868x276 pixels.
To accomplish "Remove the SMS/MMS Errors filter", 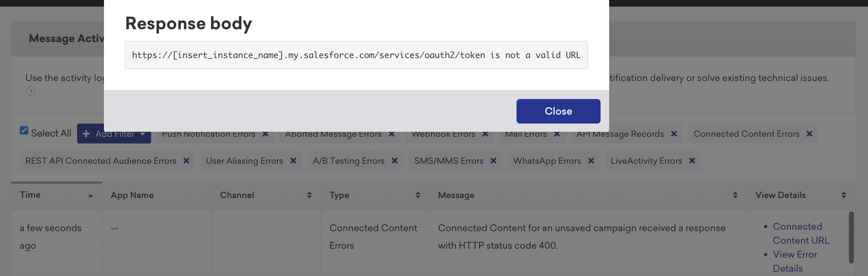I will point(493,161).
